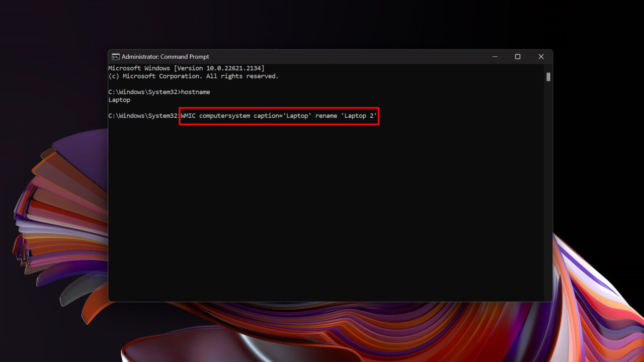
Task: Click the scrollbar track below the thumb
Action: [x=547, y=201]
